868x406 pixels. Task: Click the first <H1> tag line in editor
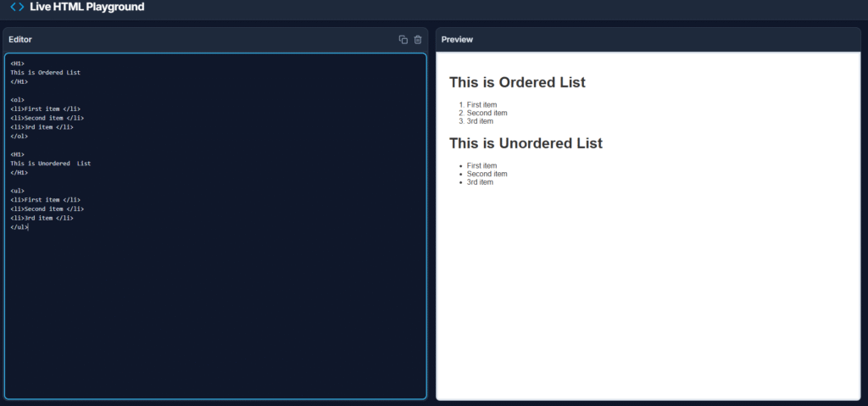18,64
